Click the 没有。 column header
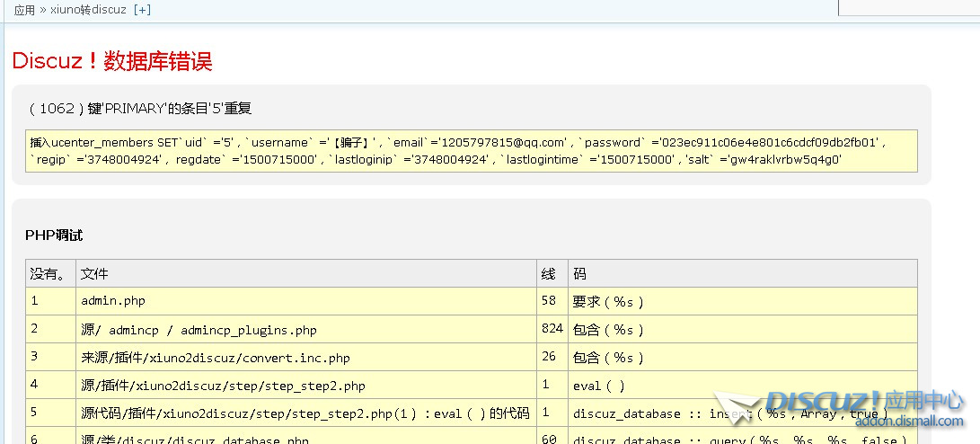 pos(50,273)
